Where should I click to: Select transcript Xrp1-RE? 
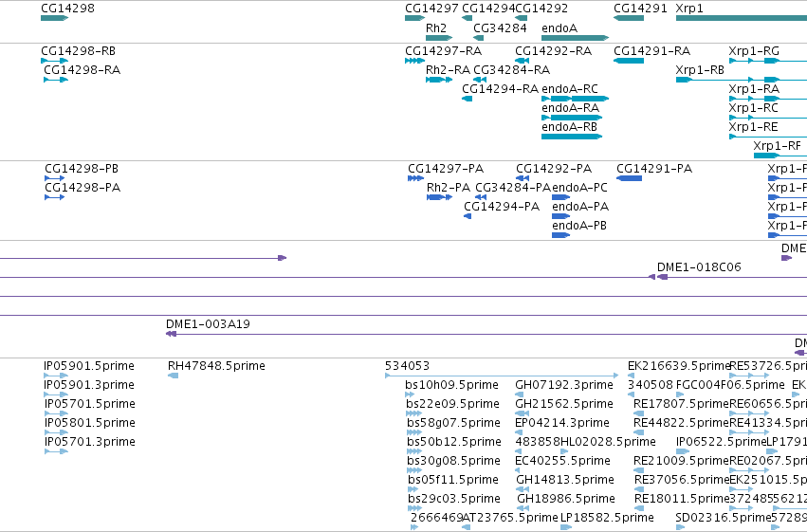click(x=768, y=137)
